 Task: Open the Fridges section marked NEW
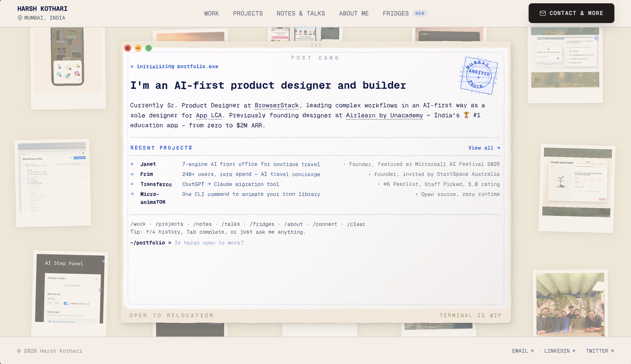coord(405,13)
